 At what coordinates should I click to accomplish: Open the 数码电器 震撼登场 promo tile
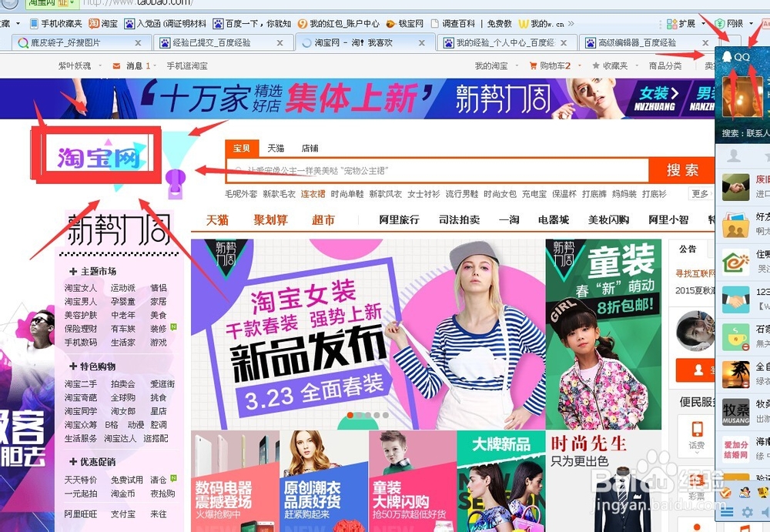(x=235, y=481)
